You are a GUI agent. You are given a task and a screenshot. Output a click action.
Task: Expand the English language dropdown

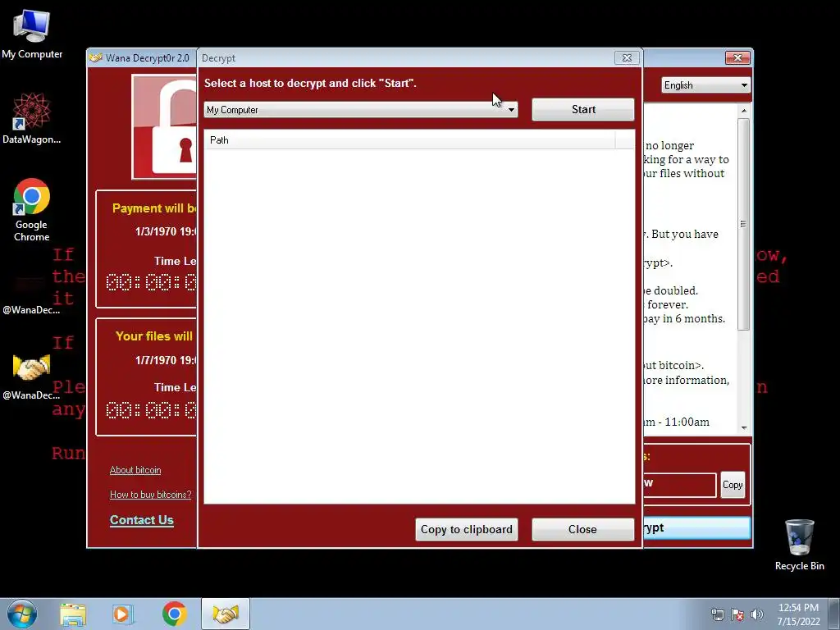(x=705, y=85)
